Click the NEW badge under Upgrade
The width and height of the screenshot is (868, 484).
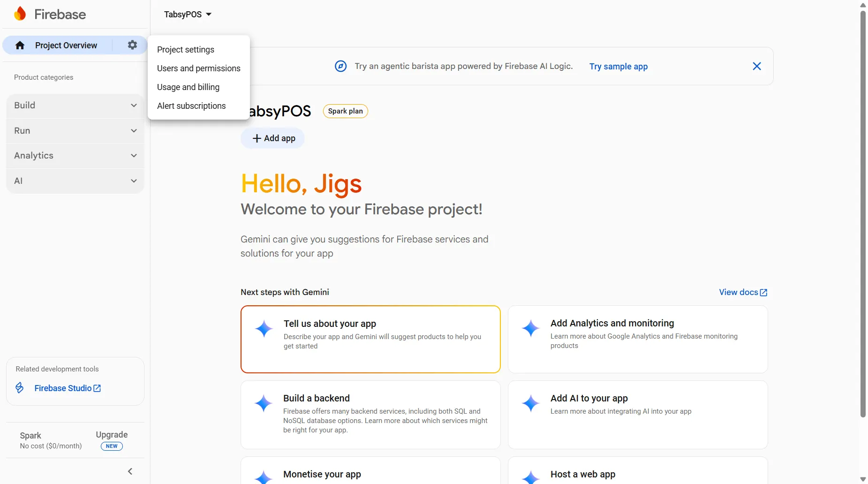[112, 446]
